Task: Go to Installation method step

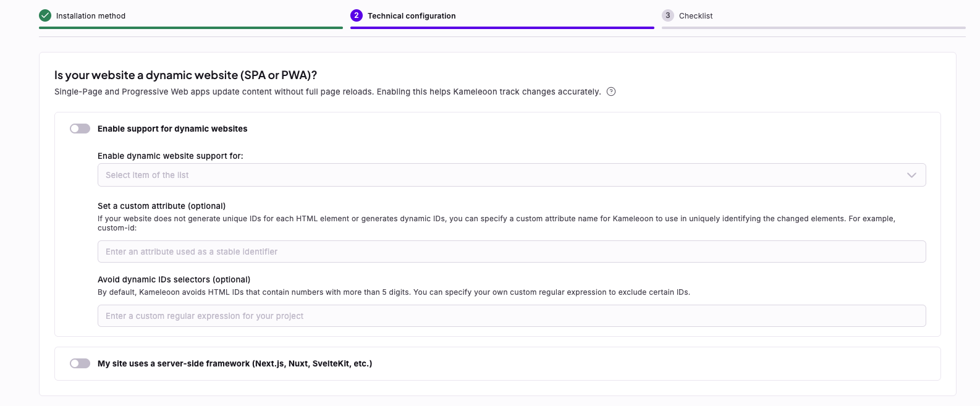Action: tap(91, 16)
